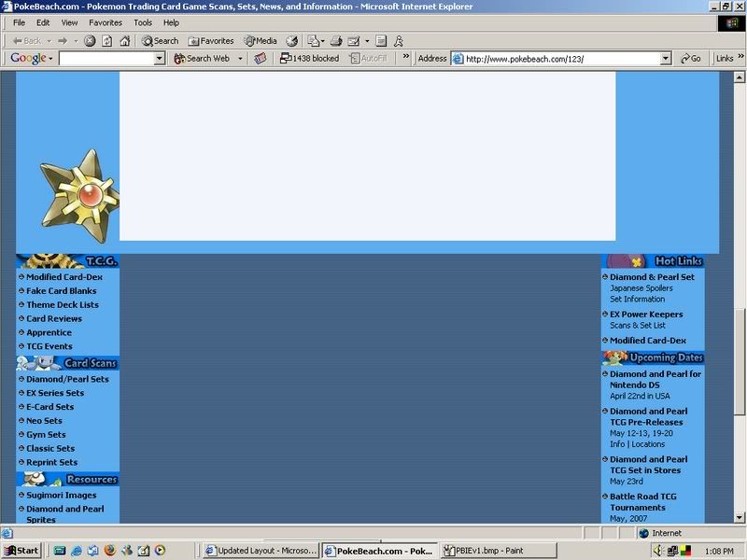This screenshot has height=560, width=747.
Task: Refresh the current page
Action: [107, 41]
